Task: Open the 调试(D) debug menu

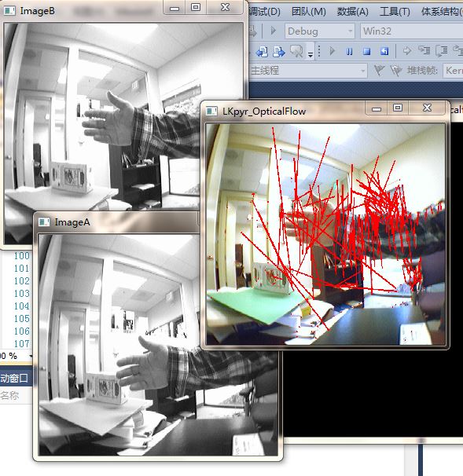Action: pos(264,12)
